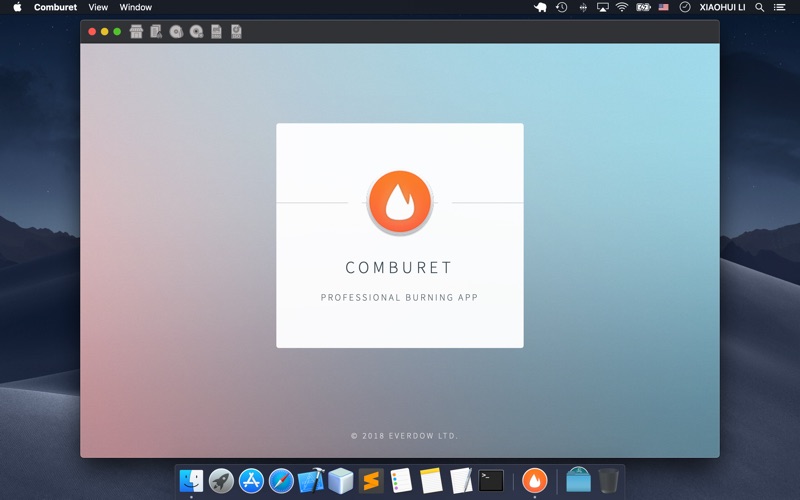Select the disc copy toolbar icon
The height and width of the screenshot is (500, 800).
click(x=196, y=32)
